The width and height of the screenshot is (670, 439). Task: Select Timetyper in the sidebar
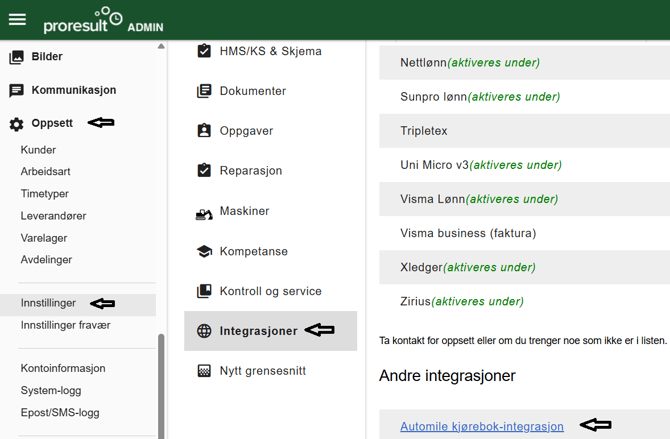(x=45, y=194)
